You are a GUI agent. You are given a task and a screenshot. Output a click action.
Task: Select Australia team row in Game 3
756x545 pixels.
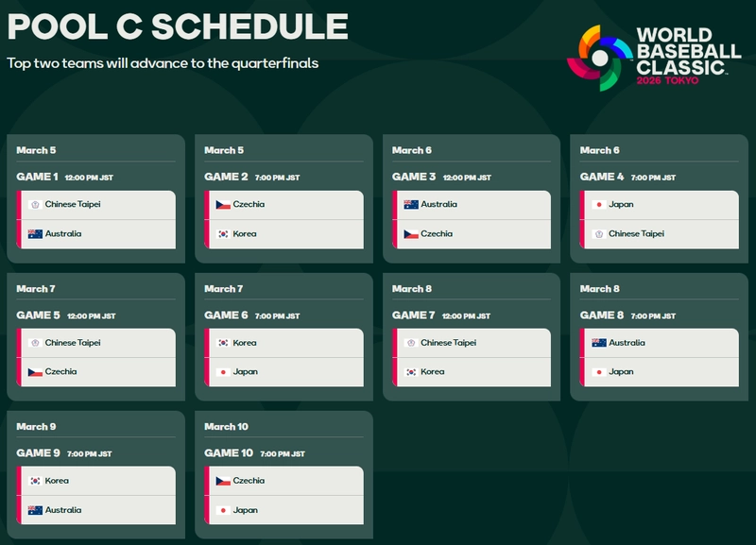[x=472, y=205]
